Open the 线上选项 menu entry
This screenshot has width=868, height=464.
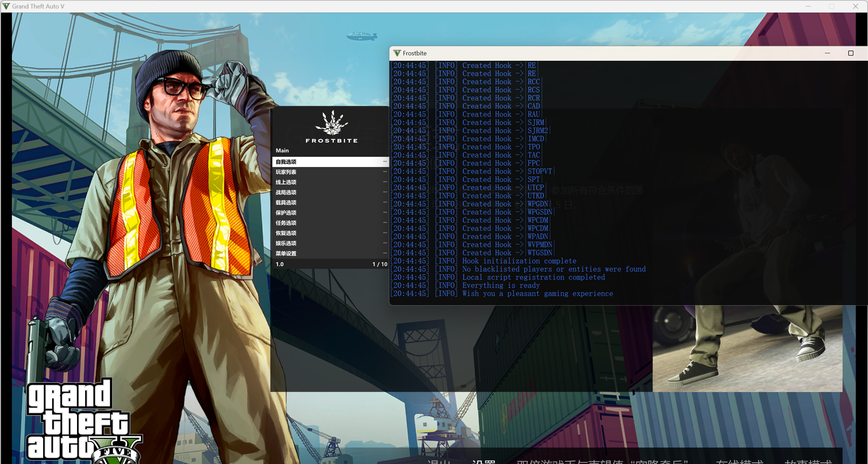(x=286, y=182)
